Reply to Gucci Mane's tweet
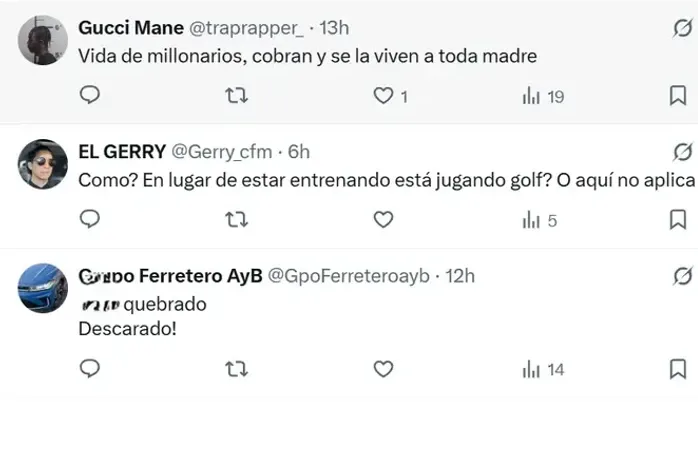Viewport: 698px width, 468px height. point(89,96)
